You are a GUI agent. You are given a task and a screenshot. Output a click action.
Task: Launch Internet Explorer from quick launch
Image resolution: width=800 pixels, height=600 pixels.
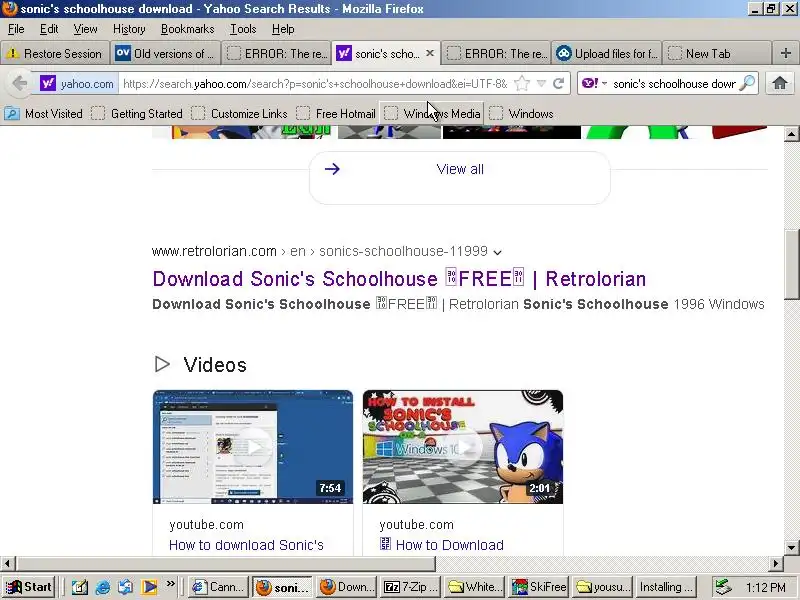pos(103,587)
